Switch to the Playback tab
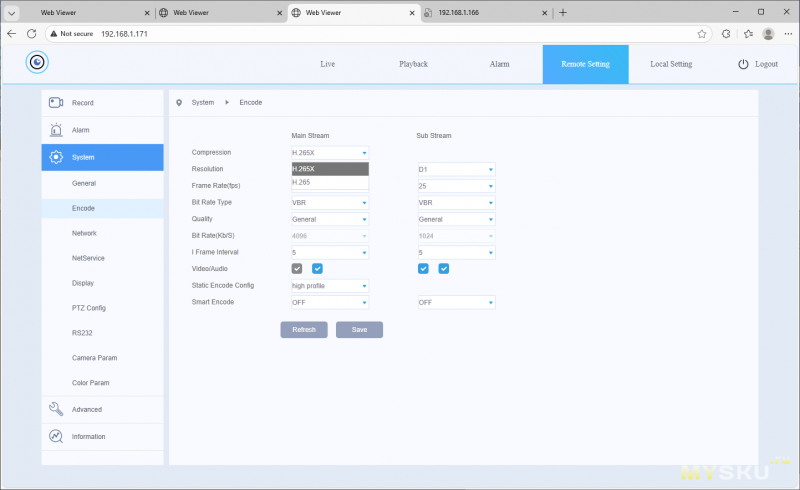The height and width of the screenshot is (490, 800). (413, 64)
